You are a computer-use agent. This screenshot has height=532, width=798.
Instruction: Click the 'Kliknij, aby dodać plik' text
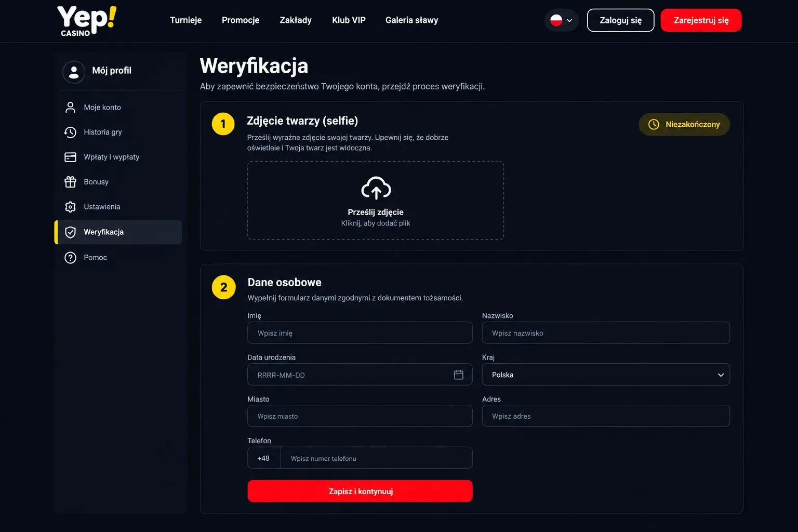click(x=376, y=223)
